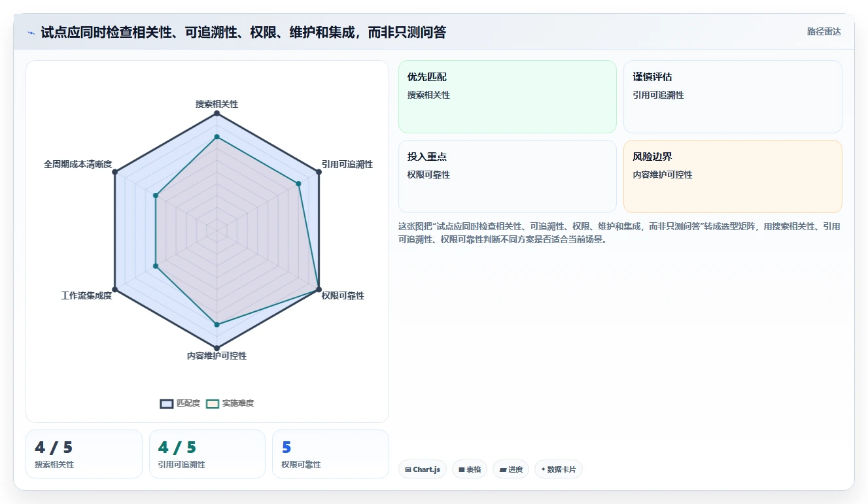
Task: Toggle the 实施难度 legend swatch
Action: (213, 403)
